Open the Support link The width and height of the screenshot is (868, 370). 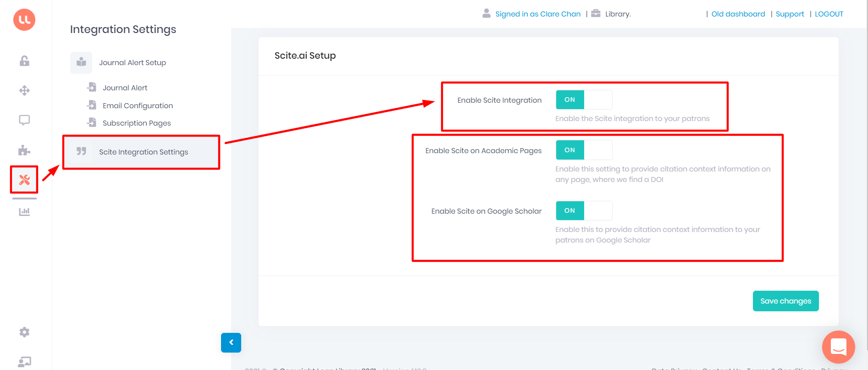790,14
